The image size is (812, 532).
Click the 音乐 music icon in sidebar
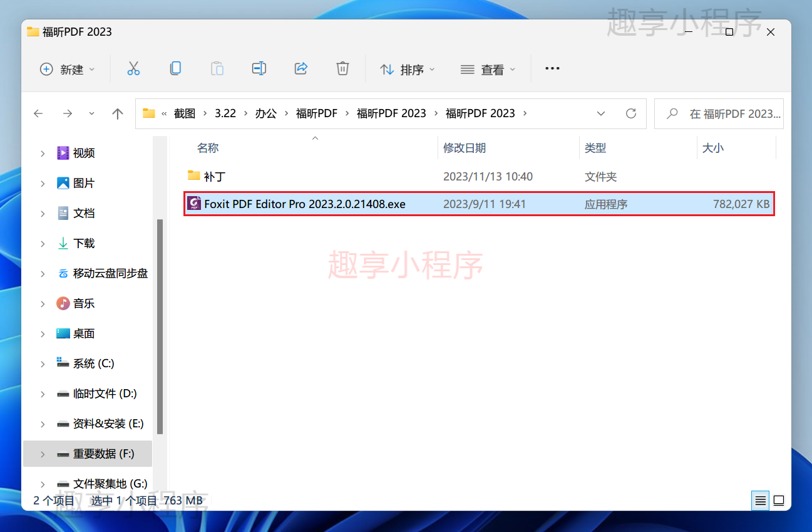tap(63, 303)
